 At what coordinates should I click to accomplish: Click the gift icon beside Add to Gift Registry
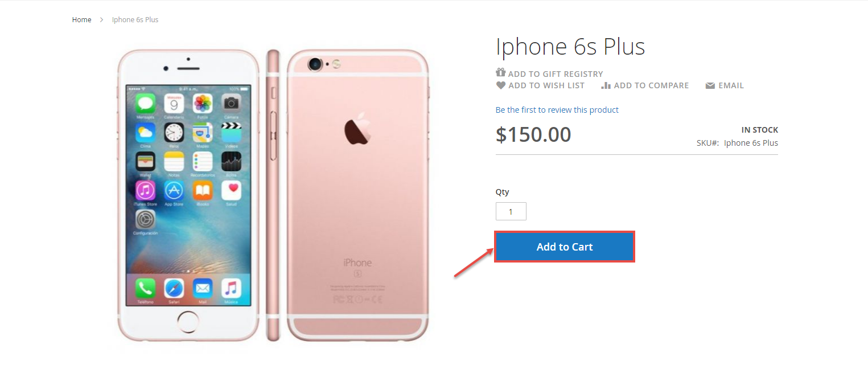coord(500,73)
